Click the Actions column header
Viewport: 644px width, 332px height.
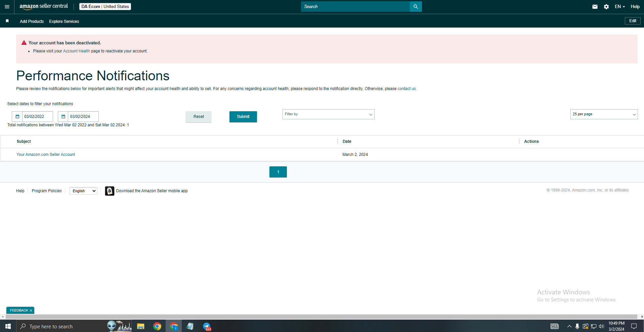pos(531,141)
